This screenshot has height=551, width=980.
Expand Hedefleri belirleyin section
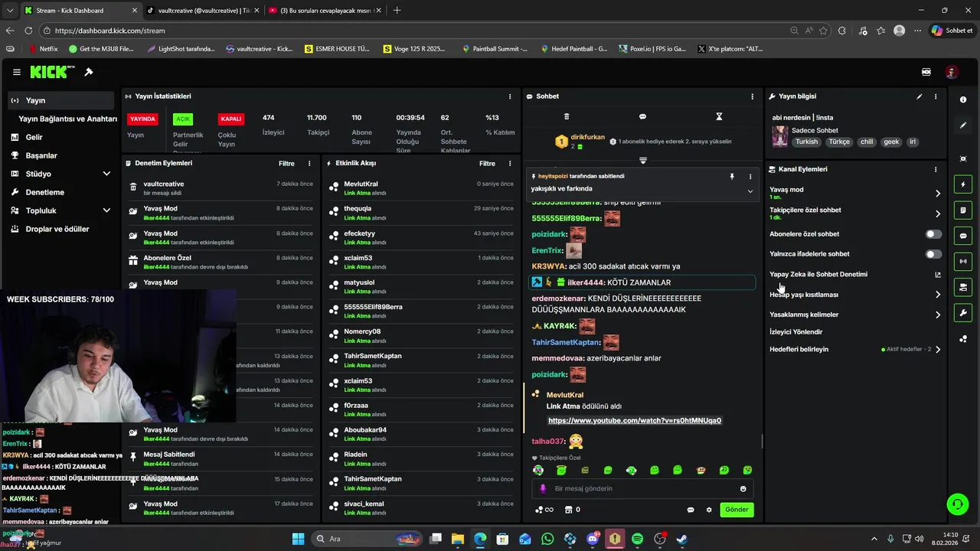pos(938,350)
